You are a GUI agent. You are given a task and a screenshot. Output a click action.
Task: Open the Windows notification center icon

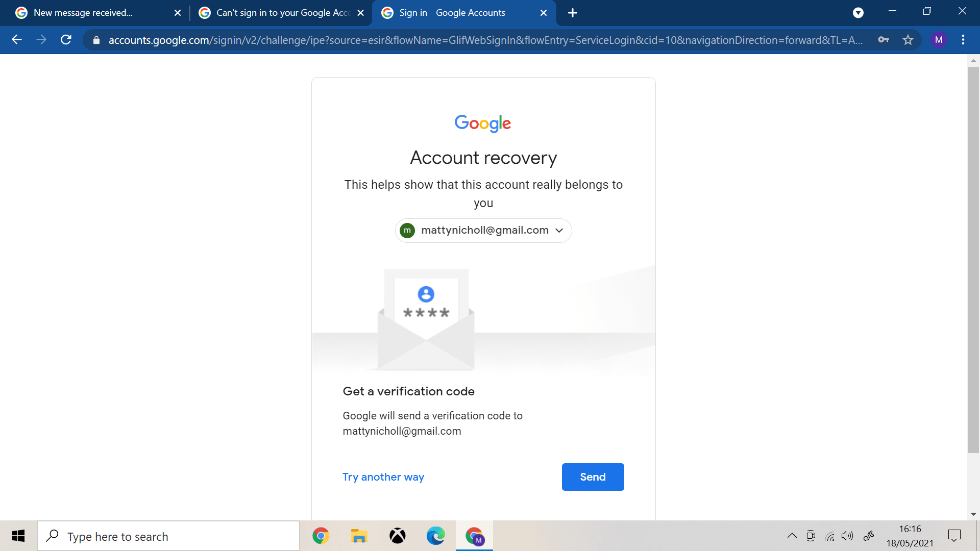point(954,536)
